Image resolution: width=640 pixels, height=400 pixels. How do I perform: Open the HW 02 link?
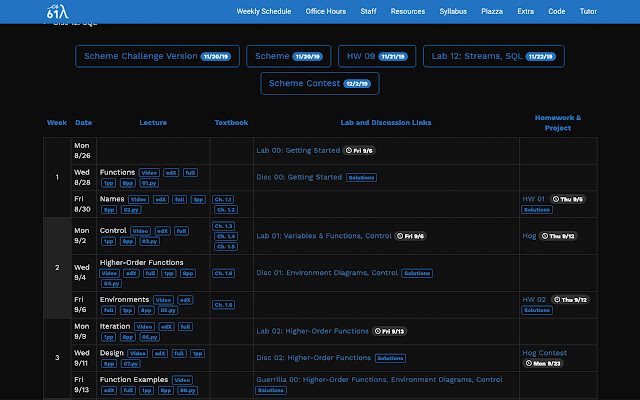coord(534,300)
